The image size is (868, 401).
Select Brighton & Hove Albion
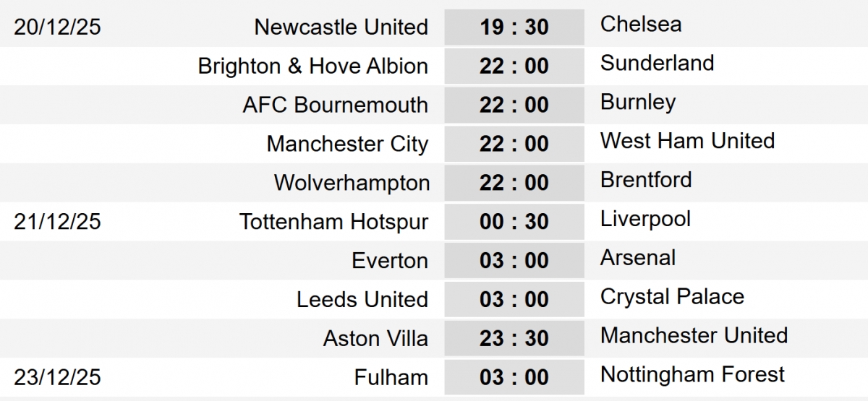(x=312, y=66)
